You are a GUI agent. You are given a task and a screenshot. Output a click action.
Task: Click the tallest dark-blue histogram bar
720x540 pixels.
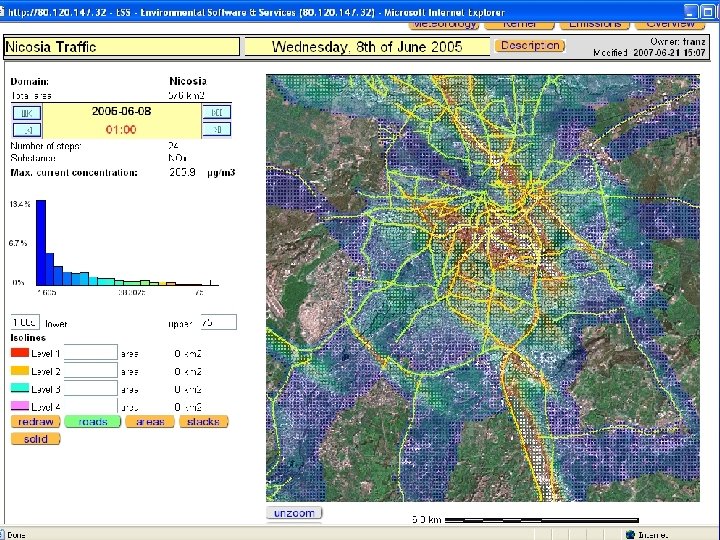[41, 242]
